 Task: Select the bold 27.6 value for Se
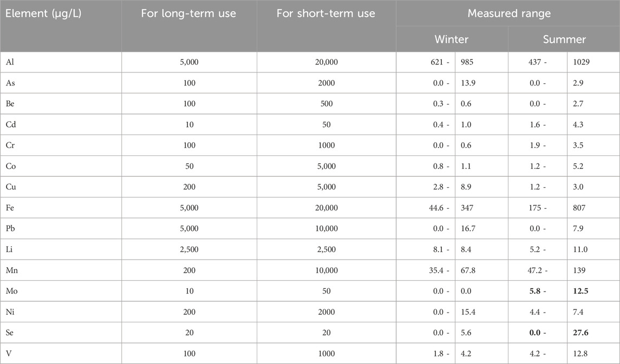coord(580,333)
